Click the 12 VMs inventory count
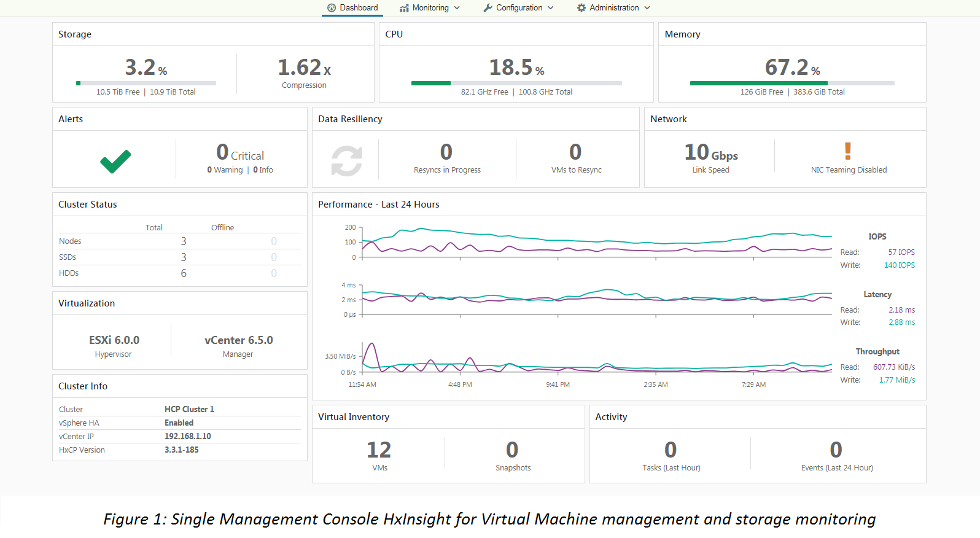The image size is (980, 538). pos(379,450)
